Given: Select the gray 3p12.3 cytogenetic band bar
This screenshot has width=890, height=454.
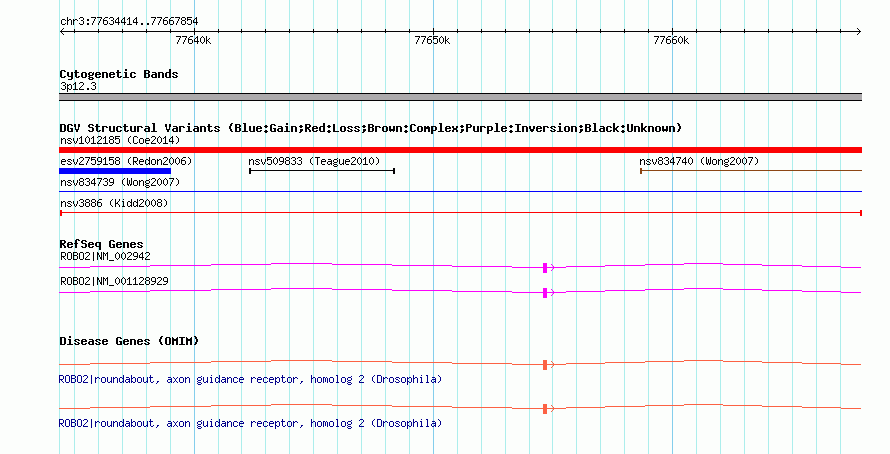Looking at the screenshot, I should click(x=460, y=97).
